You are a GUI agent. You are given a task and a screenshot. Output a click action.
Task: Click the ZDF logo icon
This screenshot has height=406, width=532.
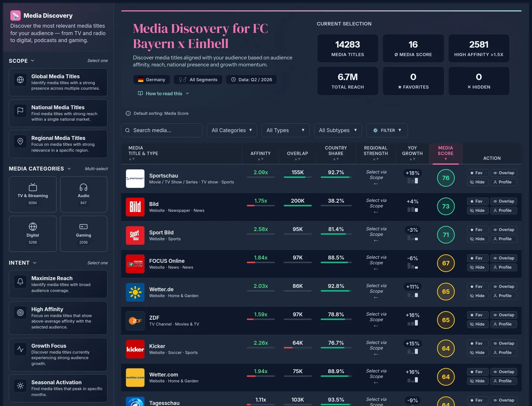(x=135, y=321)
